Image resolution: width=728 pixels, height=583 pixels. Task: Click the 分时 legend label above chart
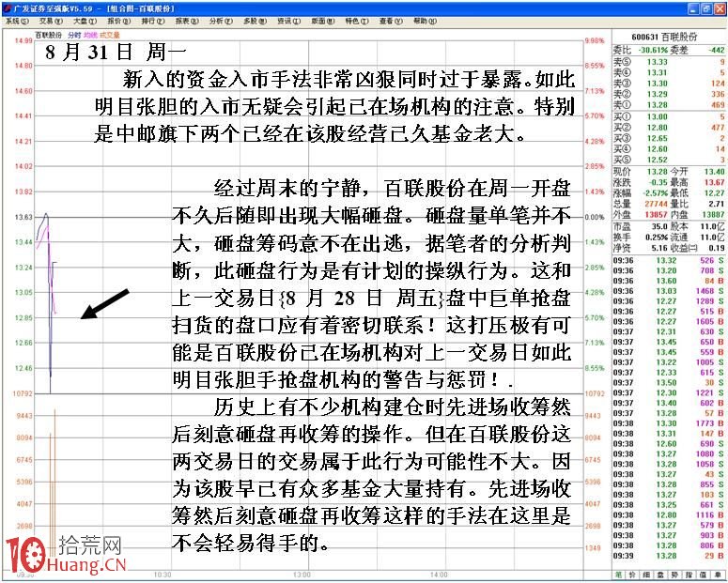[x=74, y=35]
